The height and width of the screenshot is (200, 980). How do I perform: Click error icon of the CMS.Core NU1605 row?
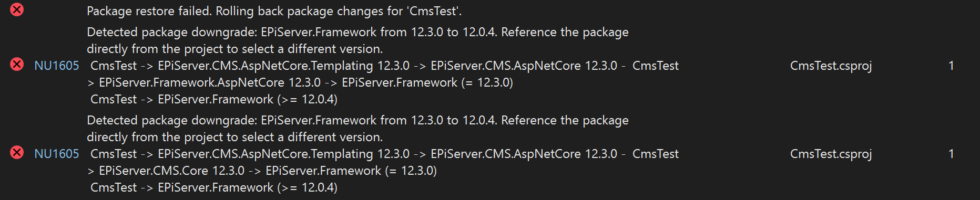[x=17, y=153]
